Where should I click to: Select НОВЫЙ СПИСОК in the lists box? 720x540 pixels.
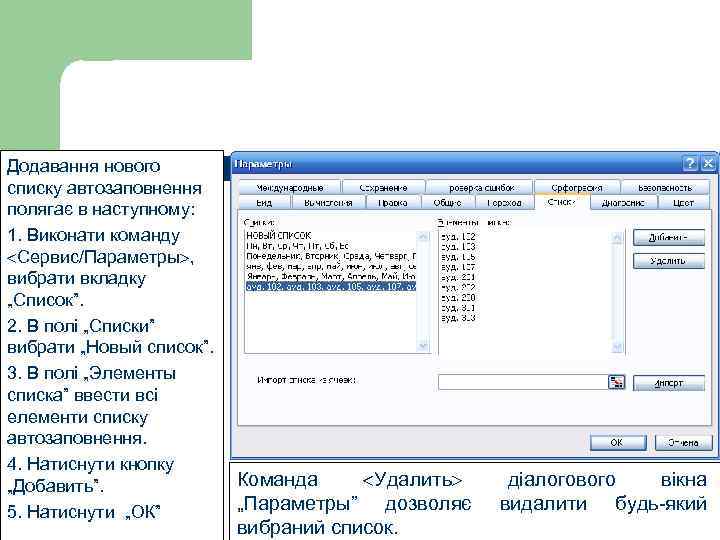click(330, 236)
